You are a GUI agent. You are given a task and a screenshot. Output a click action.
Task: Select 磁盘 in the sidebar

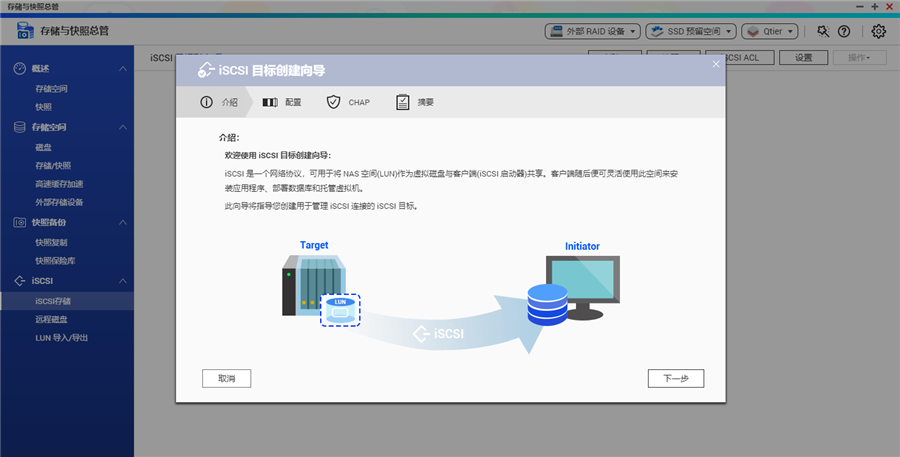tap(44, 146)
